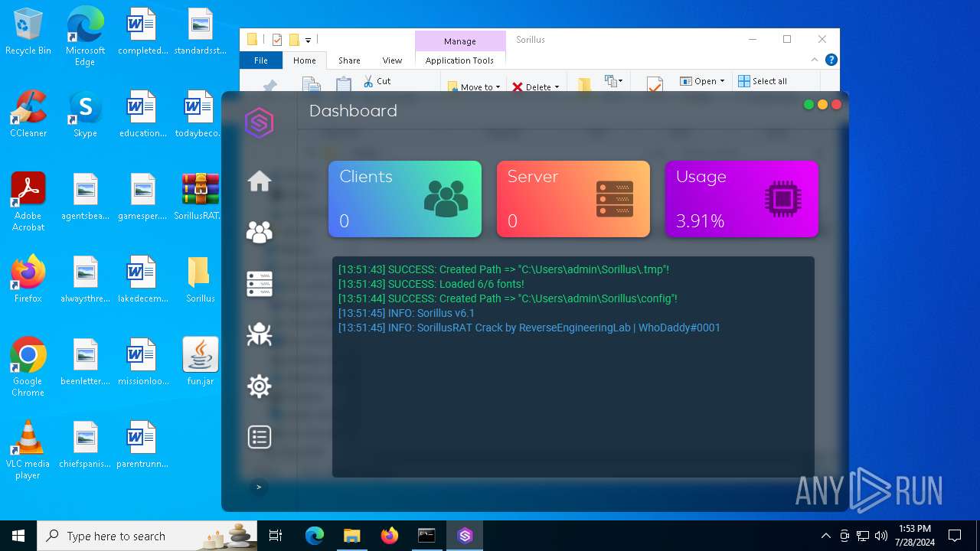The image size is (980, 551).
Task: Open Skype desktop shortcut
Action: pos(85,115)
